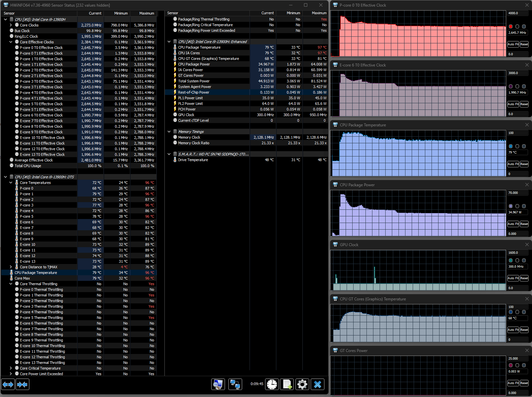
Task: Collapse the Memory Timings section
Action: (169, 132)
